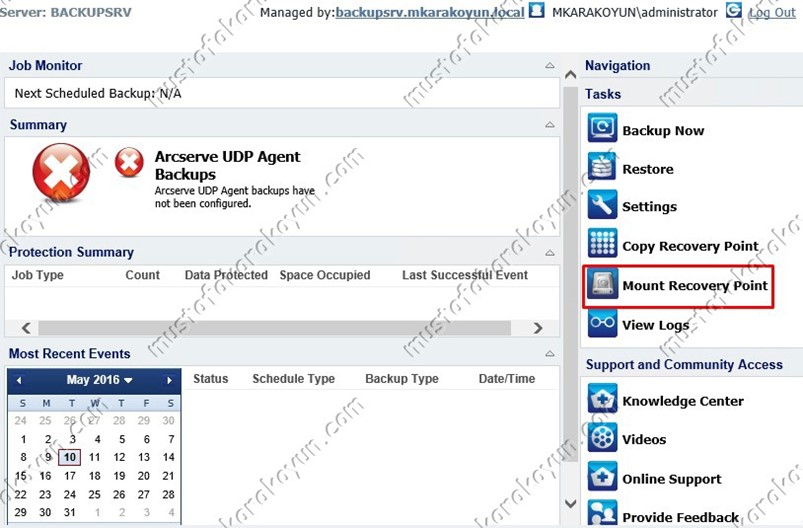The image size is (803, 528).
Task: Click the Videos film reel icon
Action: coord(602,437)
